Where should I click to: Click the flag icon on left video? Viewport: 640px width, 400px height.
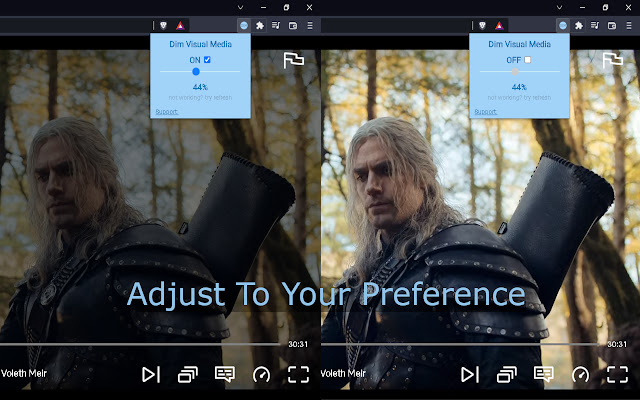[x=294, y=60]
